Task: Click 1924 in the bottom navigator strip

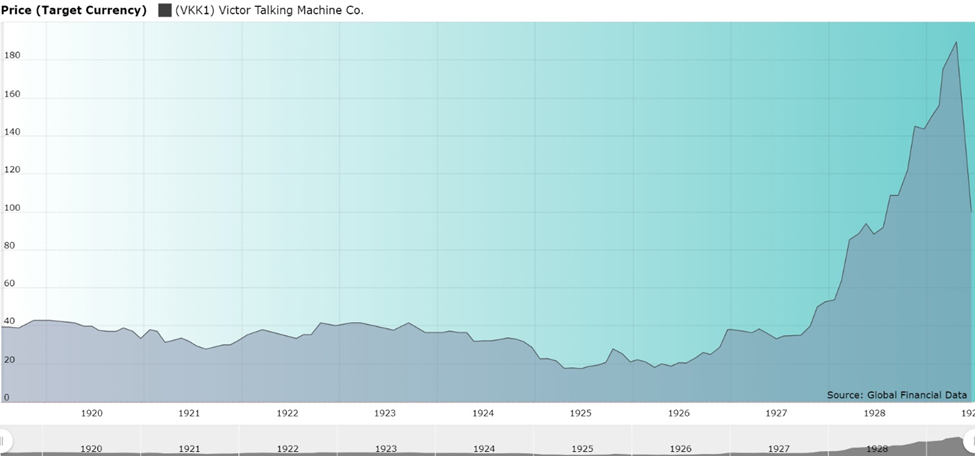Action: coord(483,449)
